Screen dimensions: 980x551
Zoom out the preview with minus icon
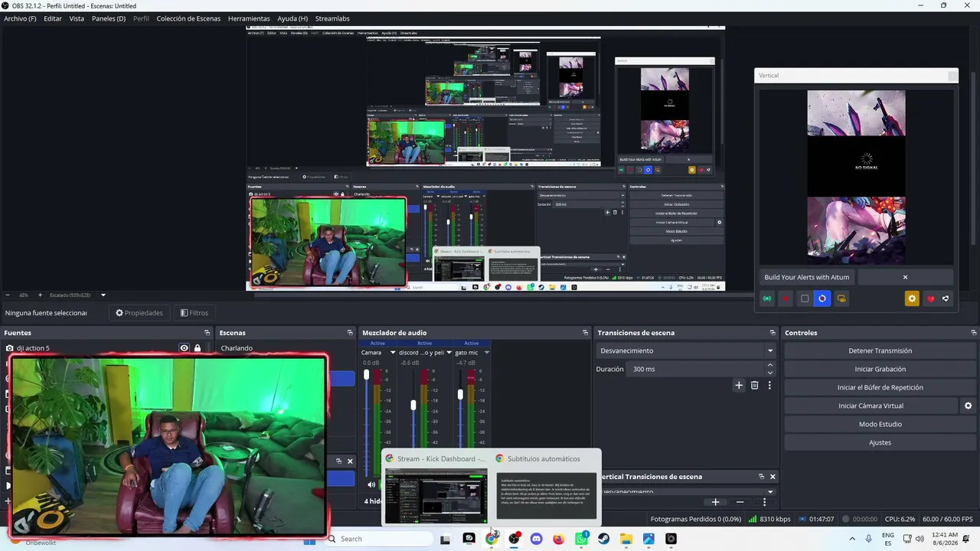coord(8,295)
